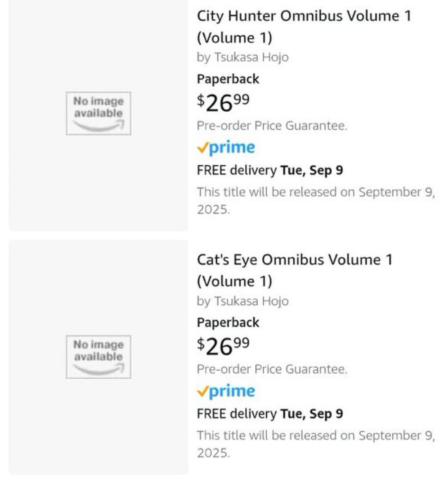Select the Paperback format for Cat's Eye
The height and width of the screenshot is (480, 448).
[228, 323]
